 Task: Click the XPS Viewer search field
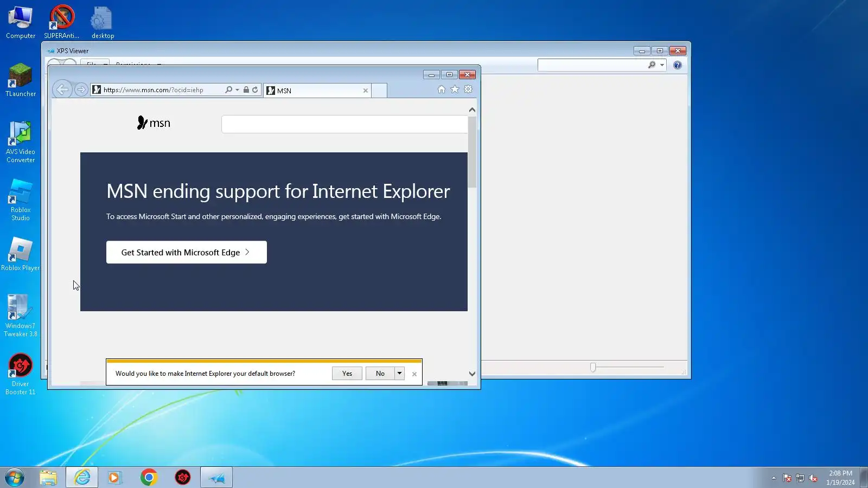(591, 65)
